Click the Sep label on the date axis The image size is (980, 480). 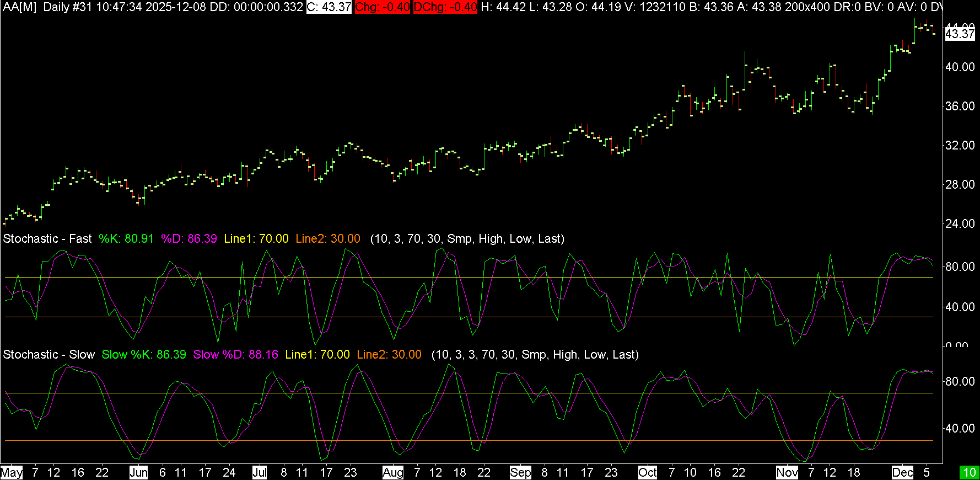(x=520, y=472)
